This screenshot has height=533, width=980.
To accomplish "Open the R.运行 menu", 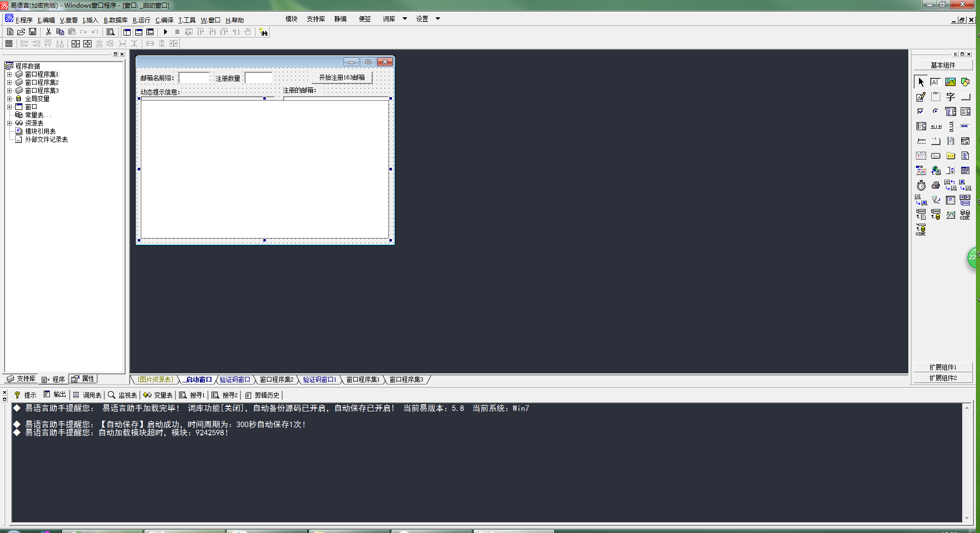I will tap(141, 20).
